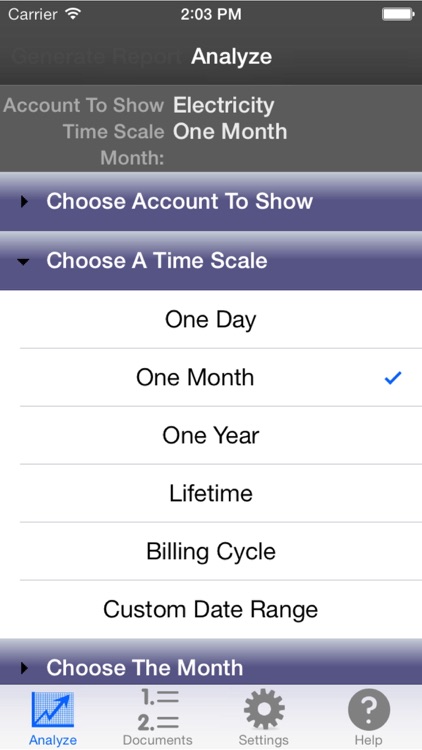Open the Help question mark icon
422x750 pixels.
tap(369, 710)
